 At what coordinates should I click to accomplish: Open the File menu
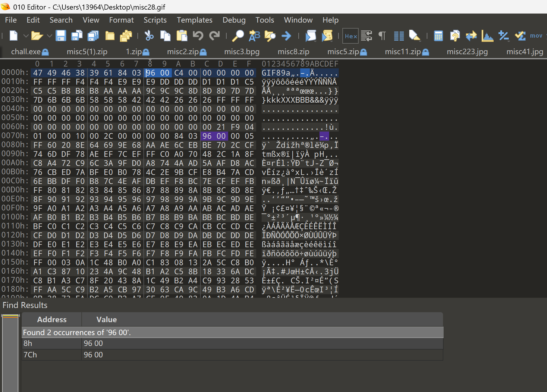tap(11, 20)
